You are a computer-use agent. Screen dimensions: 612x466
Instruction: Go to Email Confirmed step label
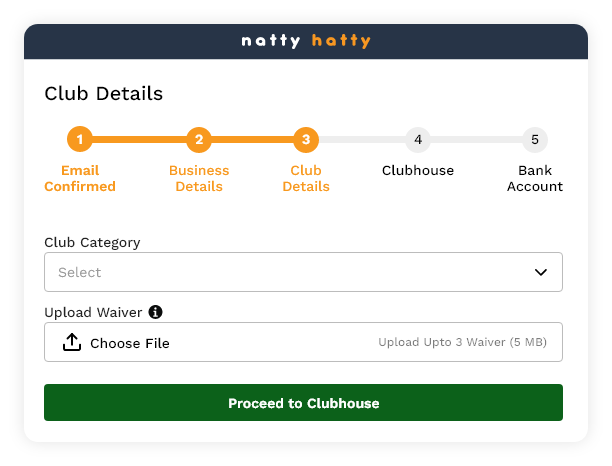tap(80, 178)
